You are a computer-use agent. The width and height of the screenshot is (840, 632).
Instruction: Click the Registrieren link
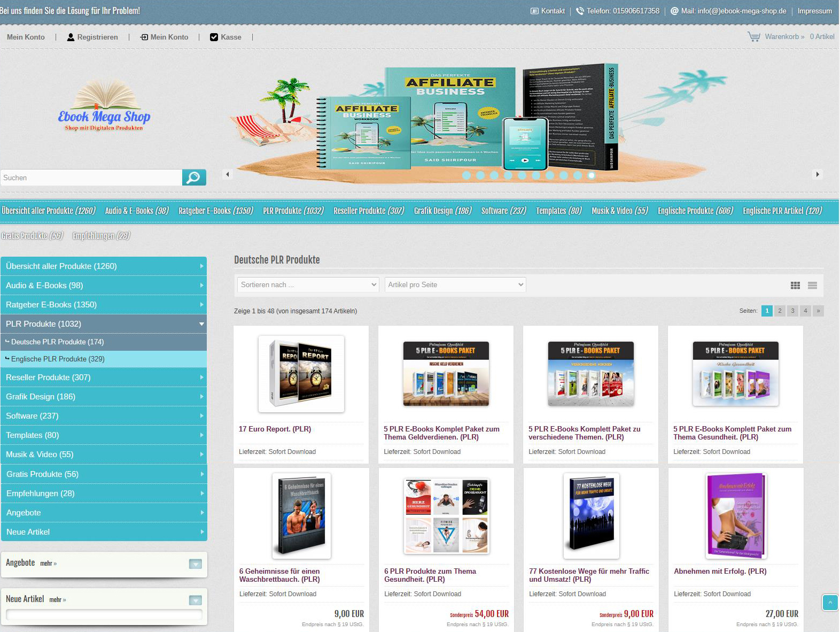(97, 37)
